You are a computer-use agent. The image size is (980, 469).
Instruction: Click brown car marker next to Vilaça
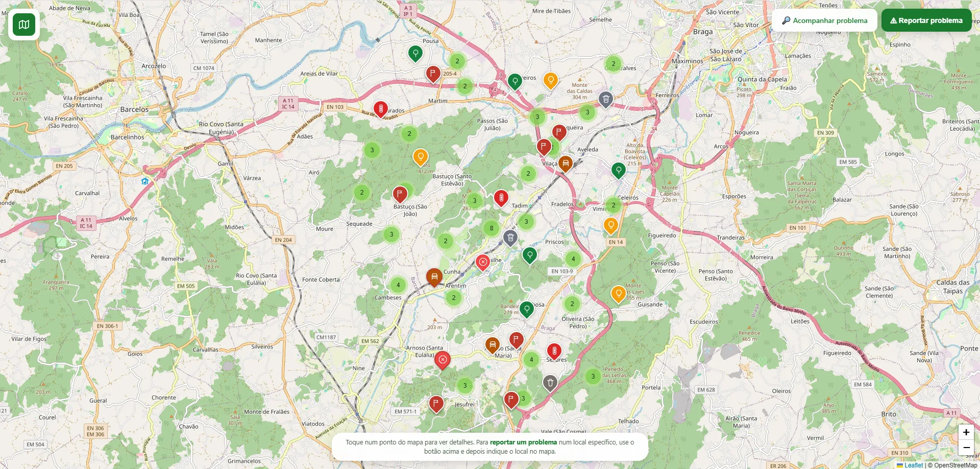[x=565, y=164]
